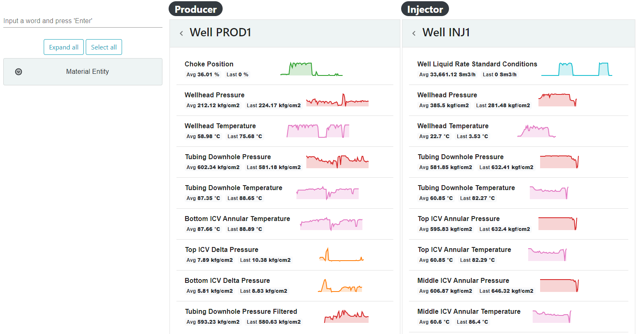Open the orange Top ICV Delta Pressure chart
Viewport: 644px width, 334px height.
point(341,255)
